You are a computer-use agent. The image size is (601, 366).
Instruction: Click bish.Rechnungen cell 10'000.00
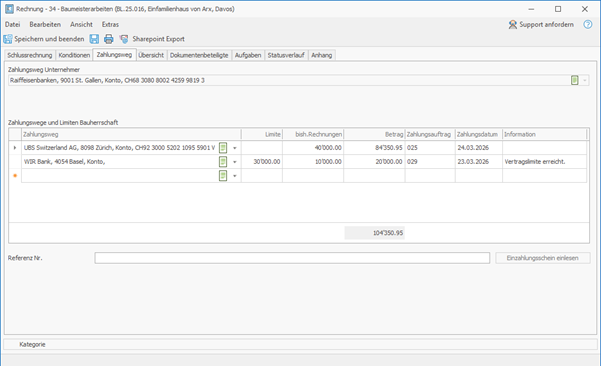point(313,162)
